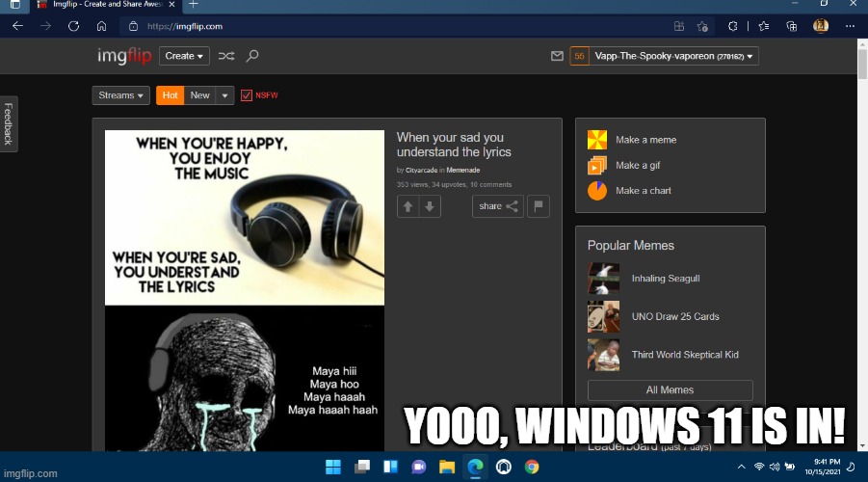Screen dimensions: 868x482
Task: Open the Windows Start menu
Action: click(333, 467)
